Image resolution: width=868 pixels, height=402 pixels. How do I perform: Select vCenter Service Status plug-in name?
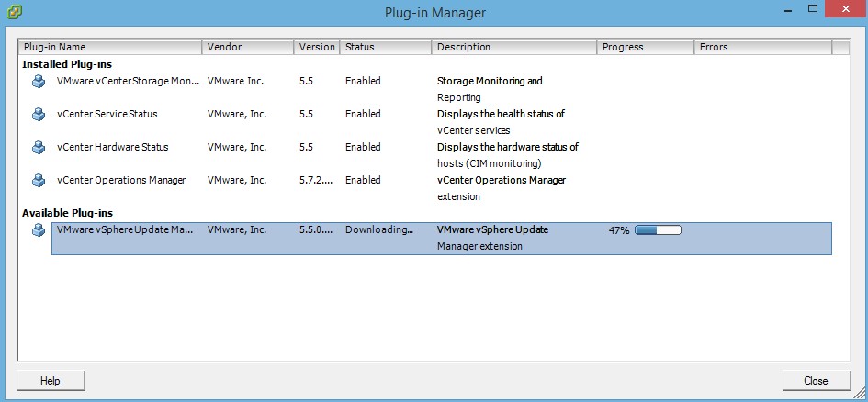[107, 114]
